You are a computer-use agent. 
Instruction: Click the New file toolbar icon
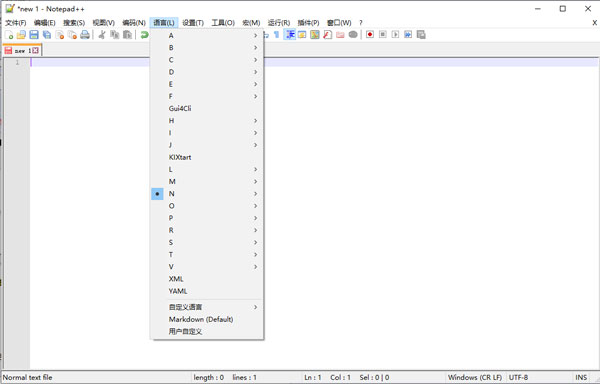click(x=9, y=35)
